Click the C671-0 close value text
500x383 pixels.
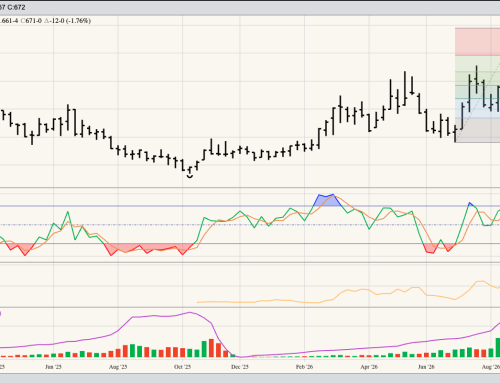[31, 21]
